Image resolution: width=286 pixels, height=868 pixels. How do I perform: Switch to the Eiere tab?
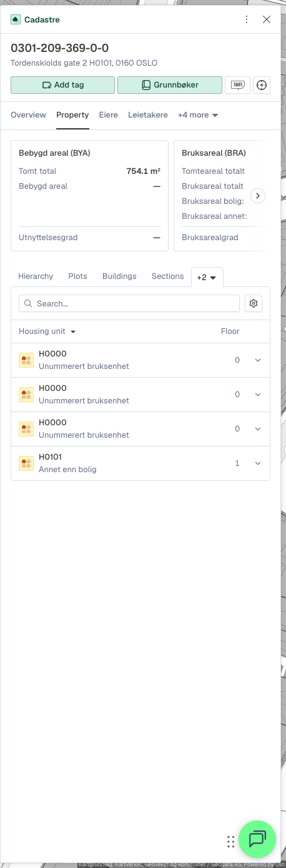click(109, 115)
